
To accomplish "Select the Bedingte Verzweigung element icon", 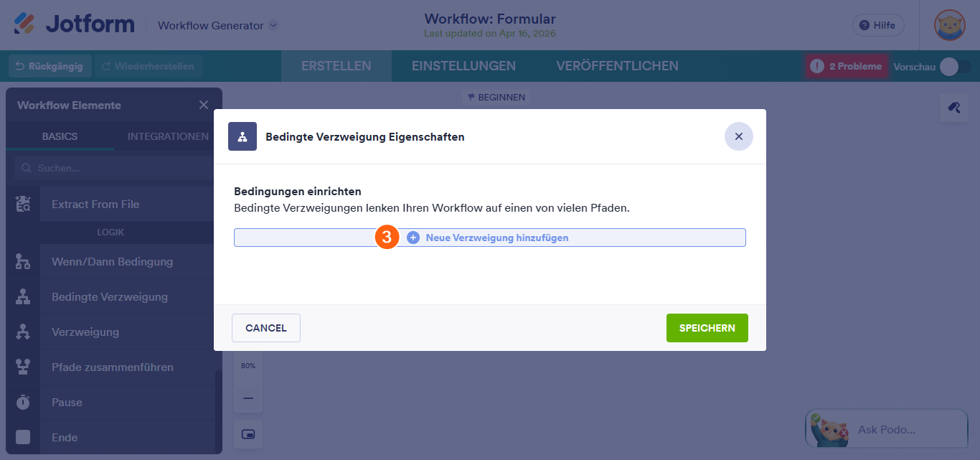I will click(x=23, y=296).
